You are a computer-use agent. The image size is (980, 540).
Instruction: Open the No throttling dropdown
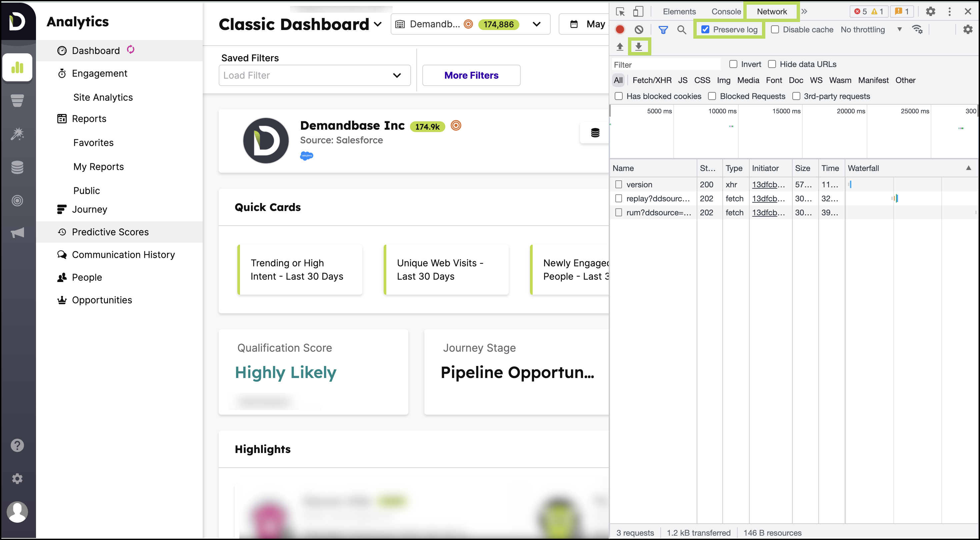point(871,29)
